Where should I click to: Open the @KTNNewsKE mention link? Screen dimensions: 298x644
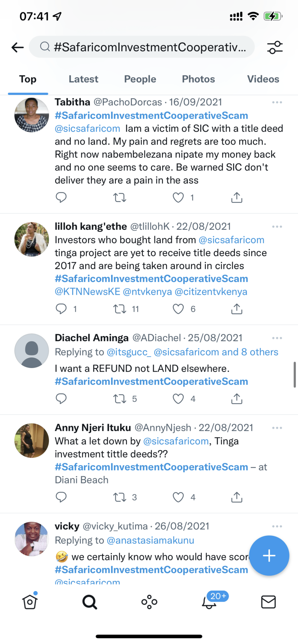point(87,292)
